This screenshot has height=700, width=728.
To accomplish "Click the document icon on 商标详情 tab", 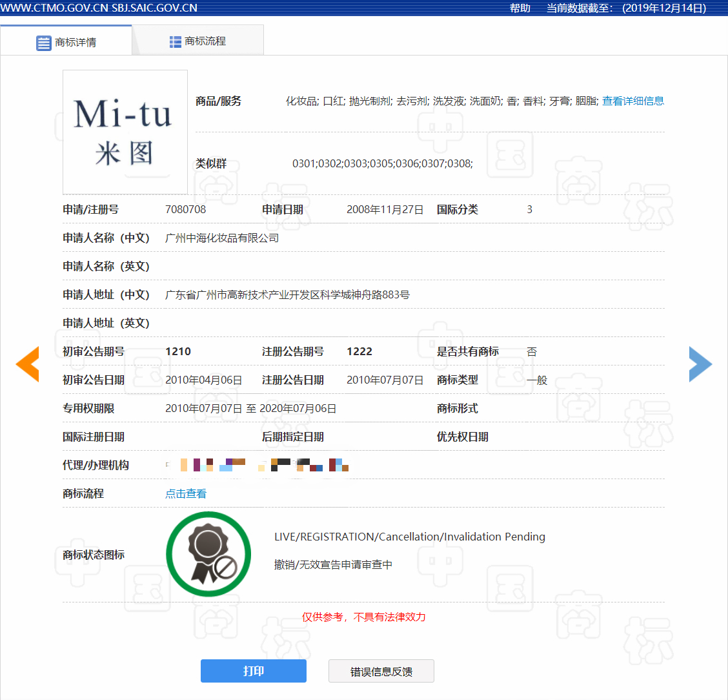I will pyautogui.click(x=43, y=42).
